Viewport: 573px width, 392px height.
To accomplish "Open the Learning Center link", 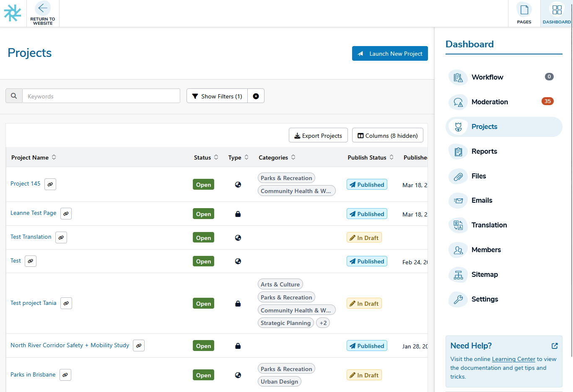I will point(513,359).
